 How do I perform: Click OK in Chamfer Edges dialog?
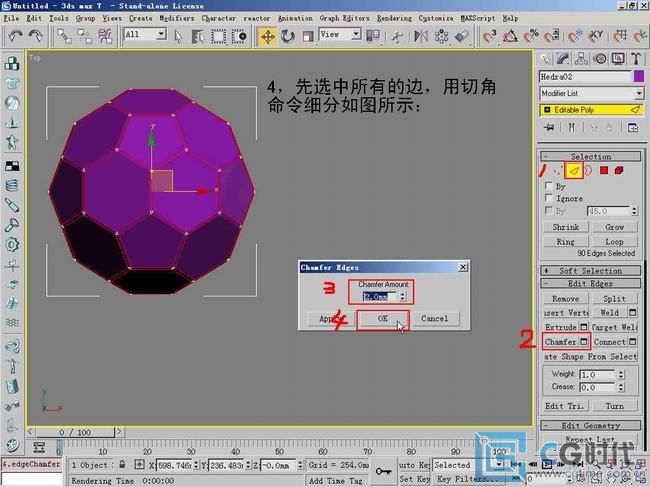point(383,318)
